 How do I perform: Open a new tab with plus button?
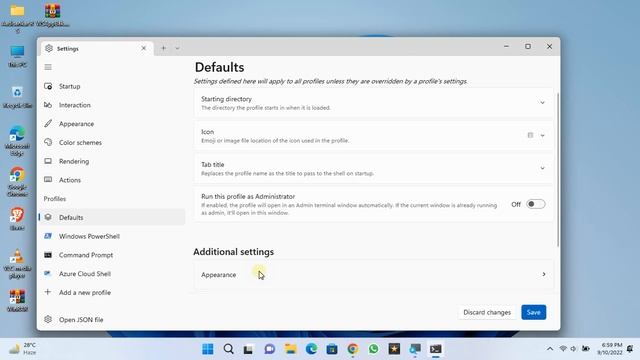pyautogui.click(x=163, y=48)
